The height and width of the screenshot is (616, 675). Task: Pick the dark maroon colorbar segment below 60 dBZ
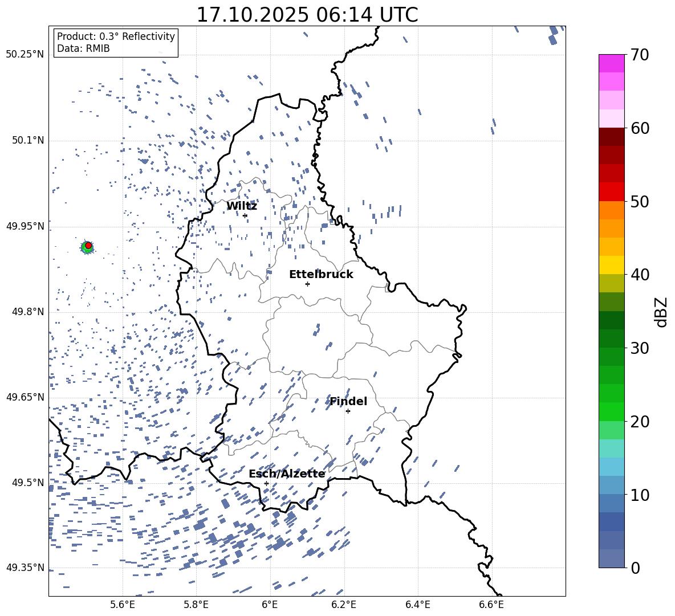point(612,137)
